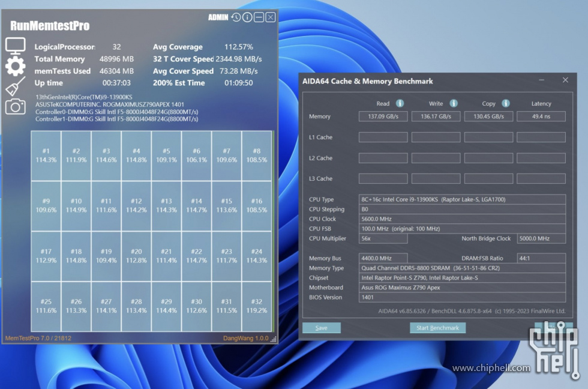Click Start Benchmark button

[437, 328]
